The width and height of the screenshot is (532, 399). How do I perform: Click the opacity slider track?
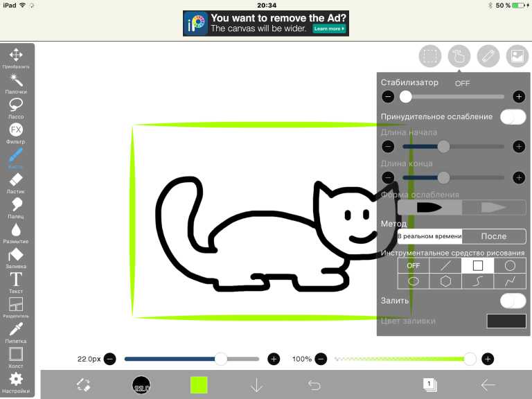click(x=404, y=359)
